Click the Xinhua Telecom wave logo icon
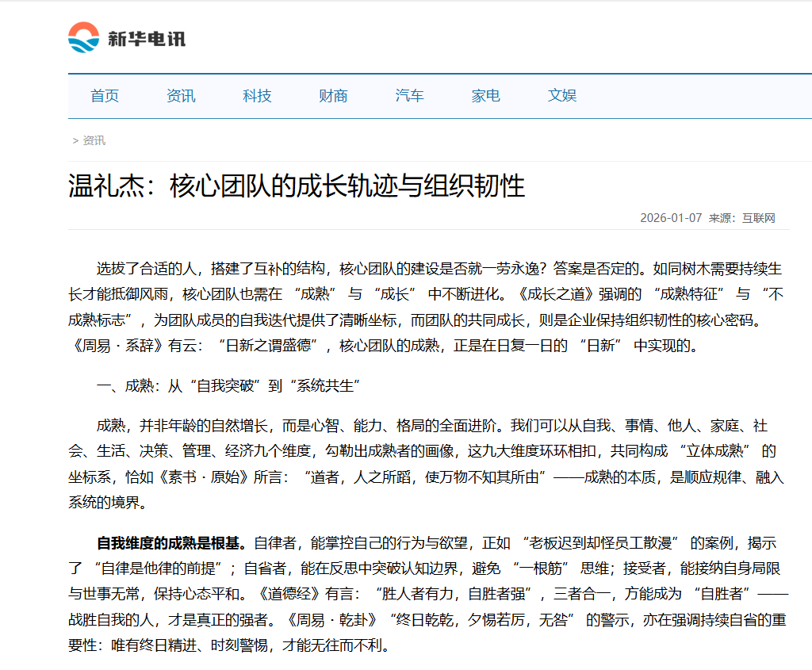Screen dimensions: 812x670 [x=82, y=38]
